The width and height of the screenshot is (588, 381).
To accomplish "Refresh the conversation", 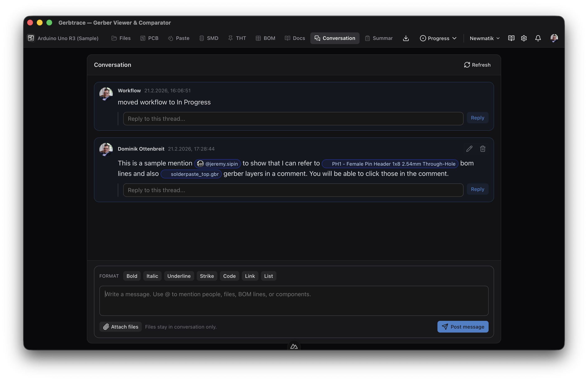I will [477, 65].
